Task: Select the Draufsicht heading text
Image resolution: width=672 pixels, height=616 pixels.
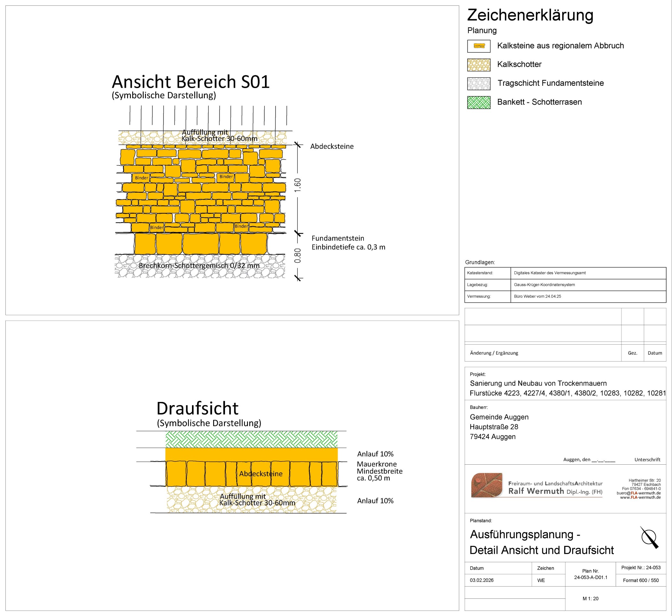Action: [x=197, y=408]
